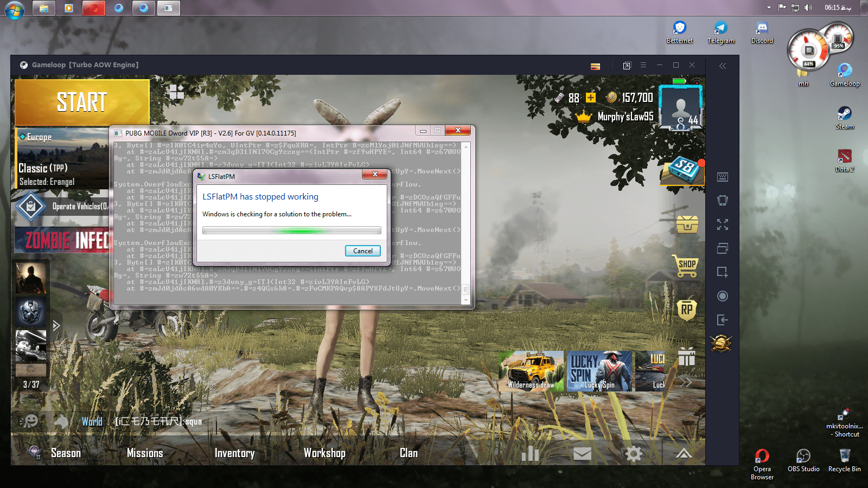Go to the Inventory tab

tap(234, 453)
